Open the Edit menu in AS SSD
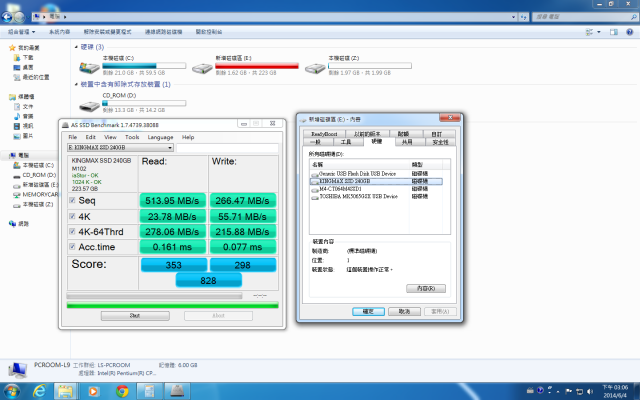Viewport: 640px width, 400px height. tap(90, 137)
